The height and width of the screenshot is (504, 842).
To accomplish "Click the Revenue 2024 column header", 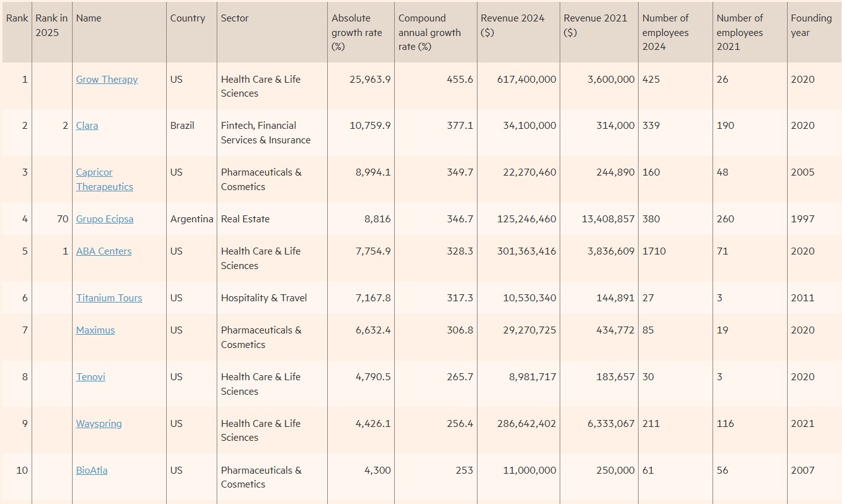I will (x=512, y=25).
